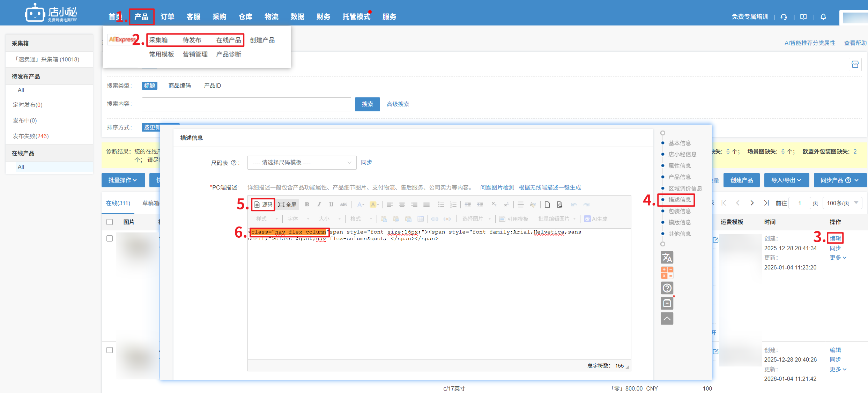Click the 源码 source code button
Screen dimensions: 868x393
(264, 205)
